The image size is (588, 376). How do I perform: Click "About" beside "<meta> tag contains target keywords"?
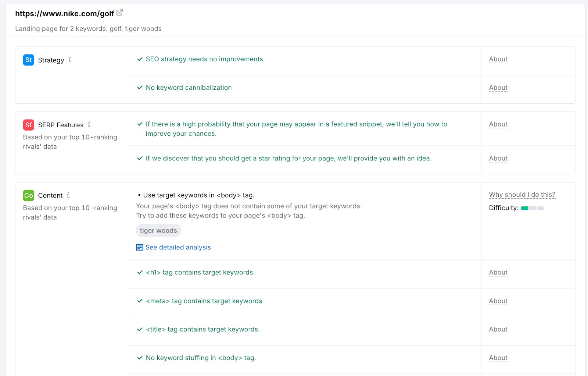pyautogui.click(x=498, y=301)
